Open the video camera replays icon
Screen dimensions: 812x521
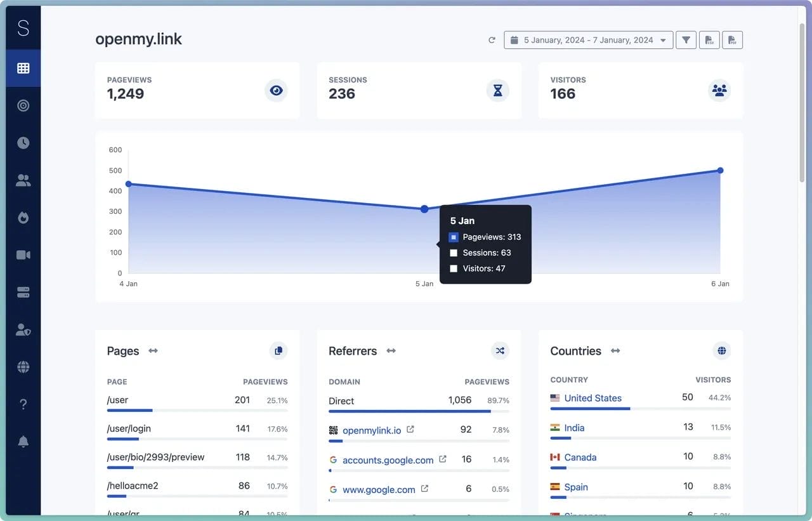point(23,255)
